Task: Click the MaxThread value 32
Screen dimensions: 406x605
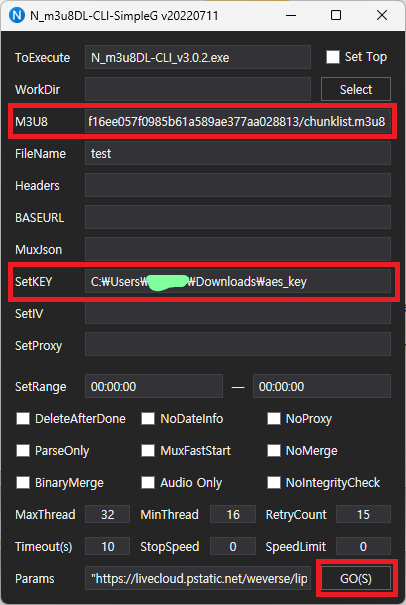Action: [x=107, y=514]
